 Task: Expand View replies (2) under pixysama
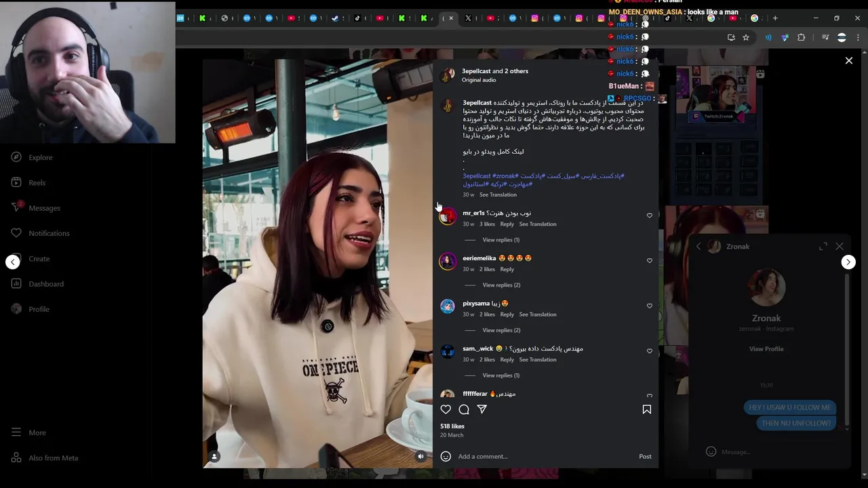pyautogui.click(x=501, y=330)
